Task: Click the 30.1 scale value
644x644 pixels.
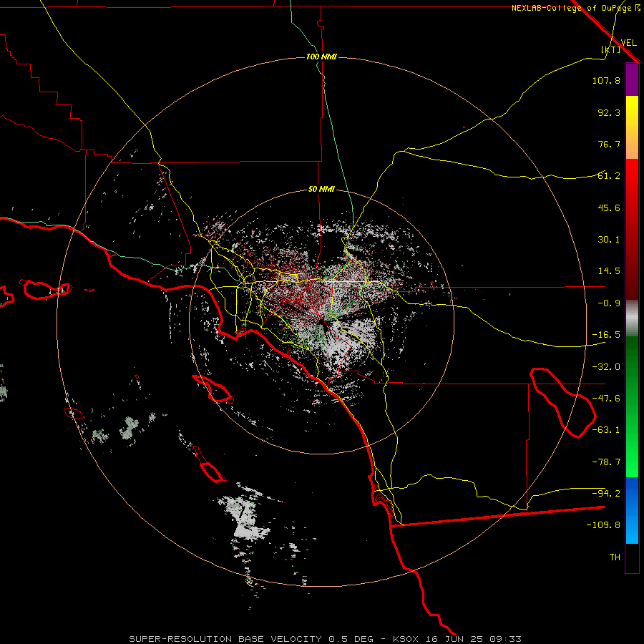Action: click(609, 240)
